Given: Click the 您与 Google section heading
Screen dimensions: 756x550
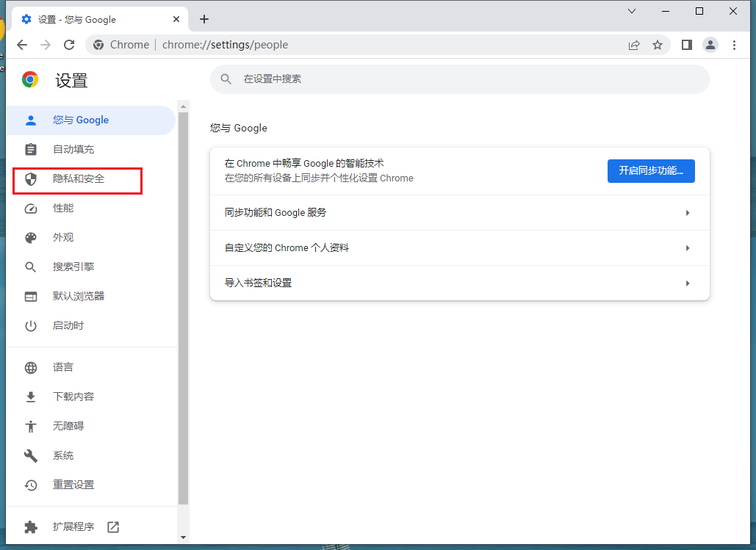Looking at the screenshot, I should tap(239, 129).
